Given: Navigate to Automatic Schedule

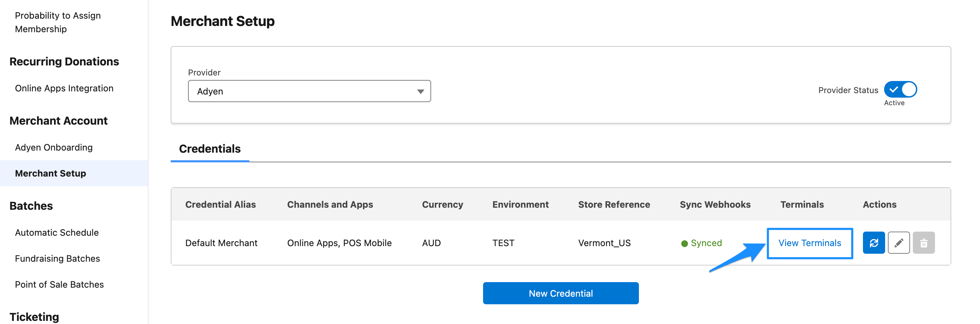Looking at the screenshot, I should [x=57, y=232].
